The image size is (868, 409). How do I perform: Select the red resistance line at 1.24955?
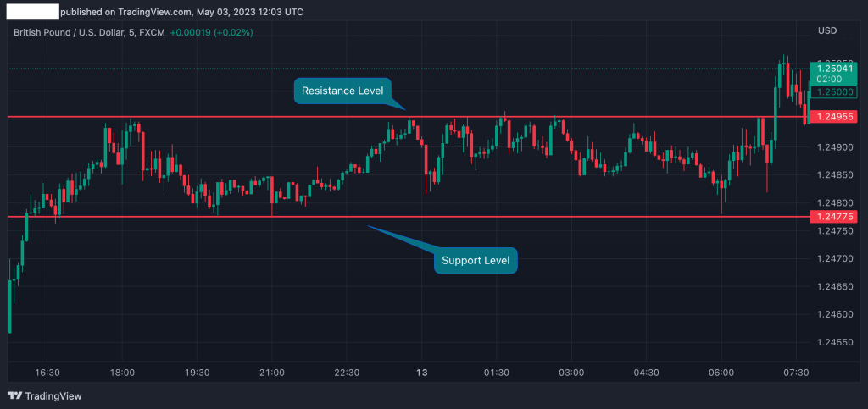click(x=254, y=117)
